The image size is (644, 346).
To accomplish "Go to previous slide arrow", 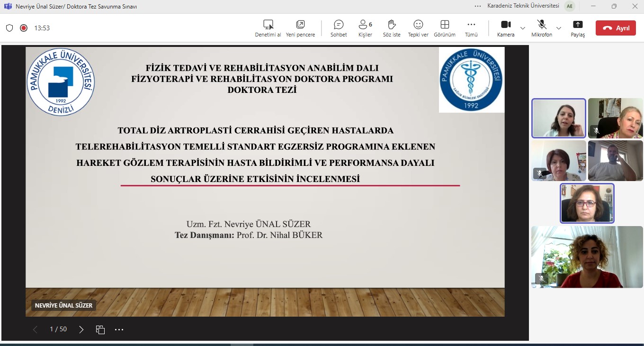I will coord(35,329).
